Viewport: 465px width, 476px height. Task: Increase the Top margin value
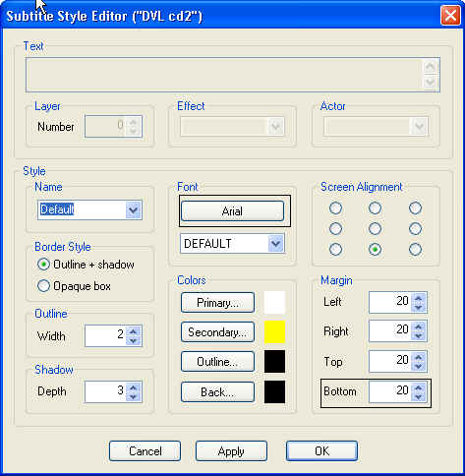pyautogui.click(x=419, y=357)
